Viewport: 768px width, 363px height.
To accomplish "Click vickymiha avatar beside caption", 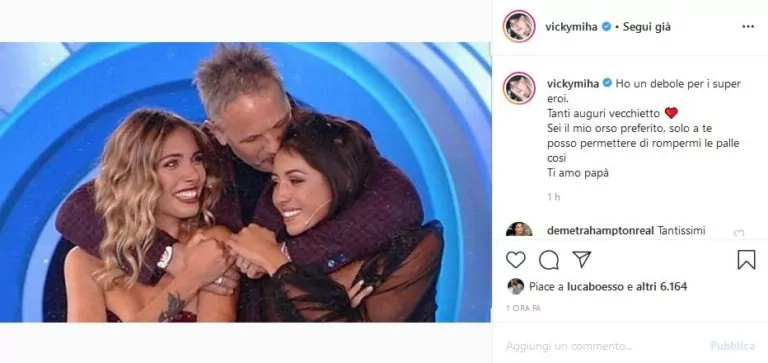I will click(x=519, y=88).
